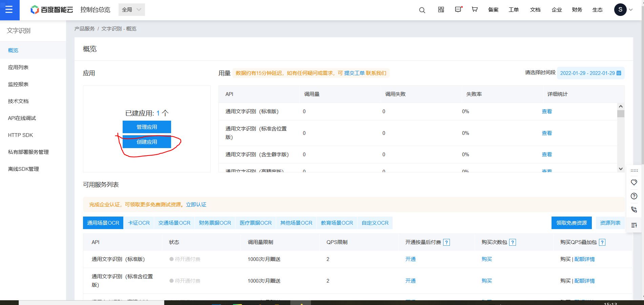Click the 立即认证 link
This screenshot has width=644, height=305.
click(196, 205)
